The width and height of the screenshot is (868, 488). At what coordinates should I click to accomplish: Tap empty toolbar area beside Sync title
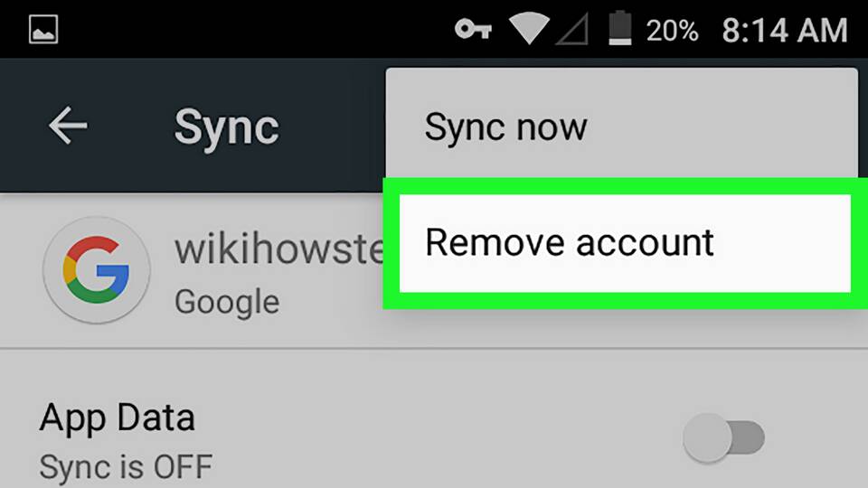(x=332, y=127)
